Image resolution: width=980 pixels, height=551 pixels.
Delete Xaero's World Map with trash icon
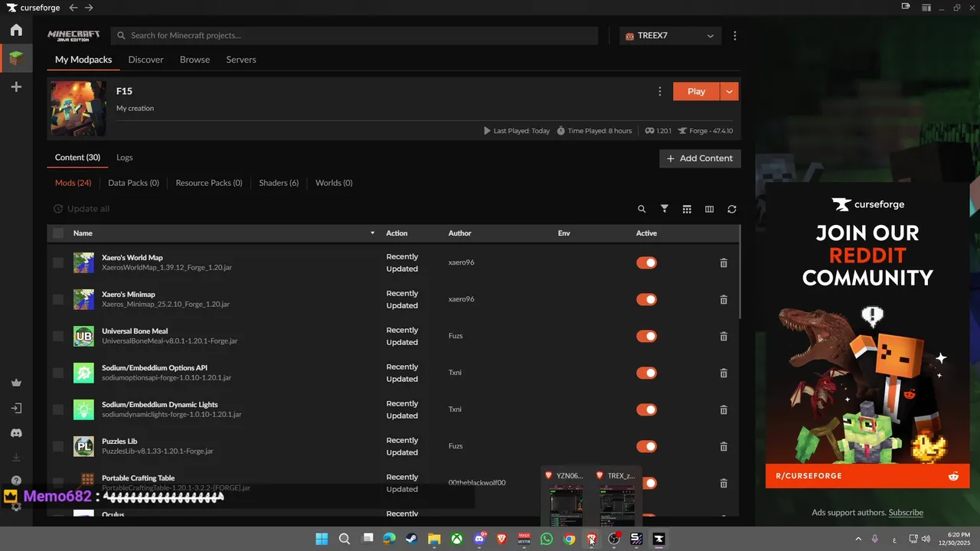tap(724, 262)
